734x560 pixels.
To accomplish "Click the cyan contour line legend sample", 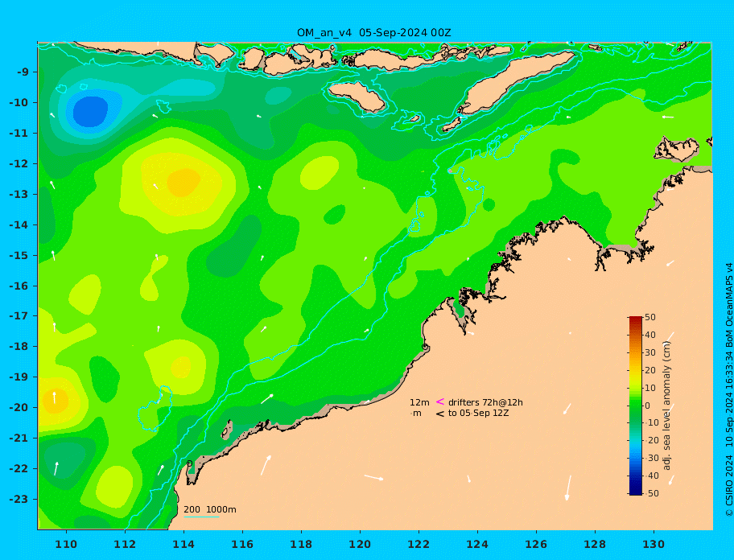I will [201, 517].
